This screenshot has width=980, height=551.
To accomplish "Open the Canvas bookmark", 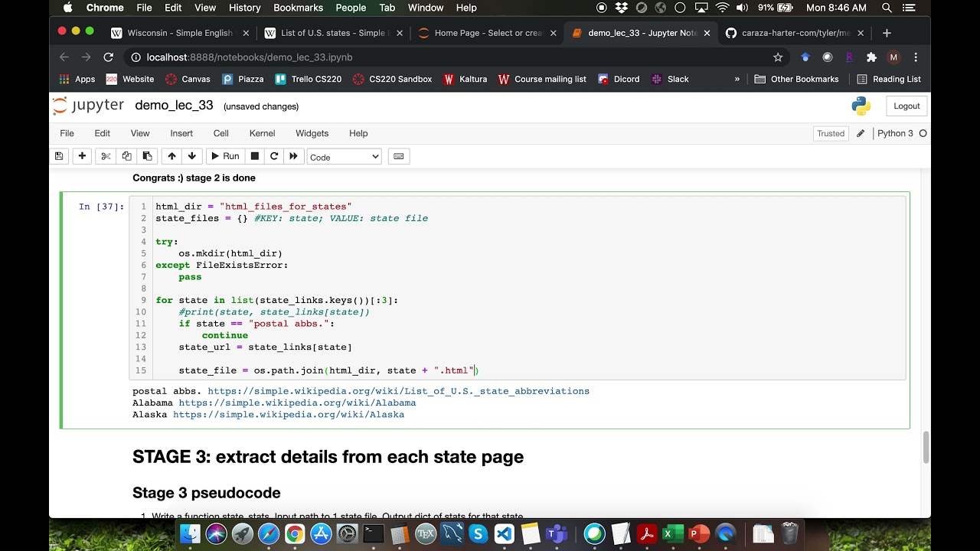I will click(188, 79).
